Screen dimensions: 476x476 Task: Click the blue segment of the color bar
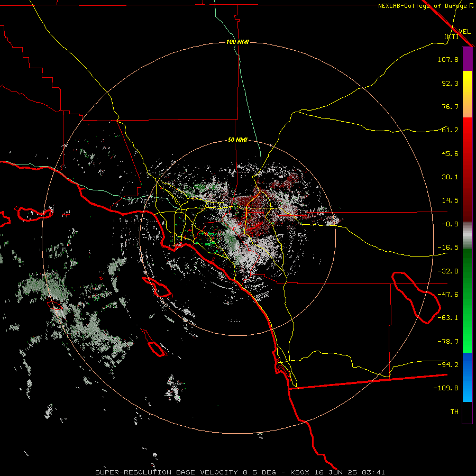pos(467,377)
